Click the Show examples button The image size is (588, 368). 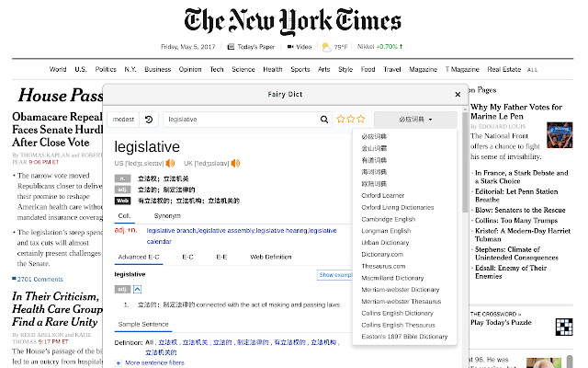pos(334,275)
